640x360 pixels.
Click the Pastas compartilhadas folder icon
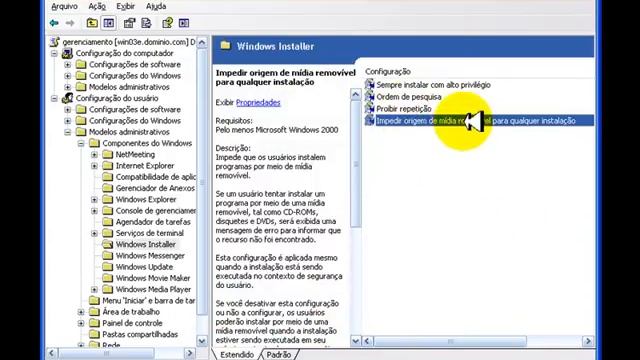coord(94,334)
